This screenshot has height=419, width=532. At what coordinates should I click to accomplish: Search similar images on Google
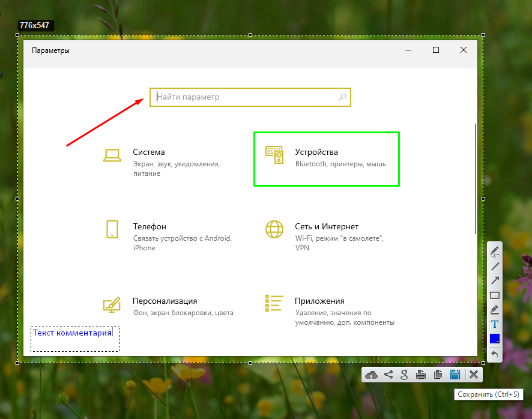click(405, 375)
